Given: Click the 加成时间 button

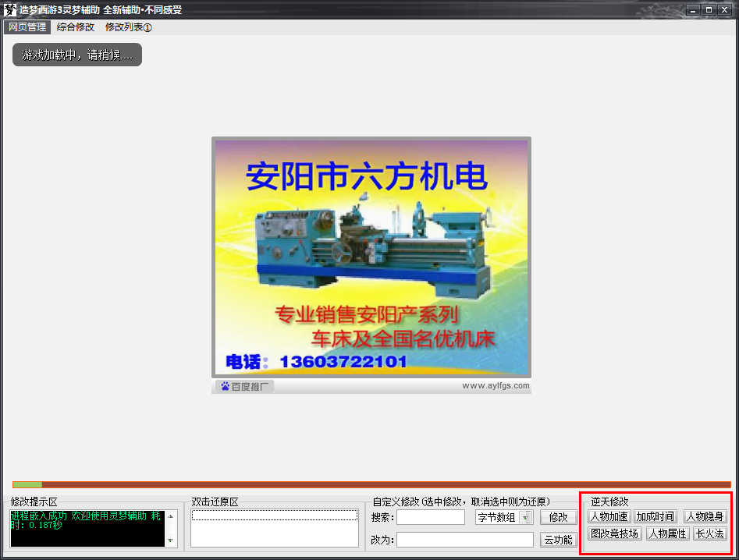Looking at the screenshot, I should click(656, 516).
